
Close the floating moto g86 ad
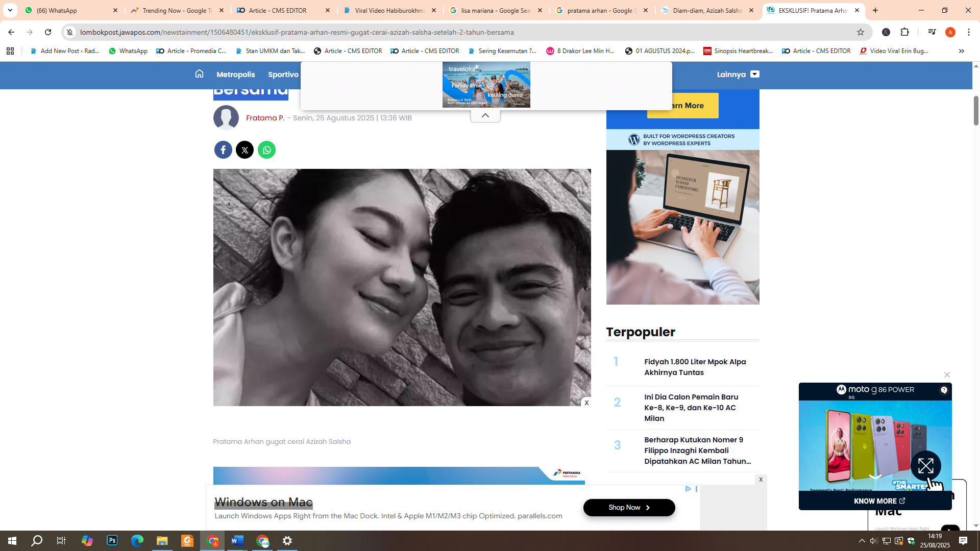947,375
